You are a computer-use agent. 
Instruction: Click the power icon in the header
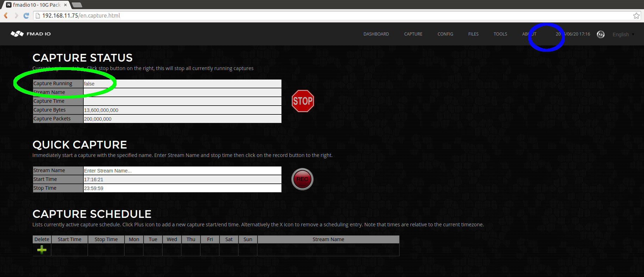tap(601, 34)
